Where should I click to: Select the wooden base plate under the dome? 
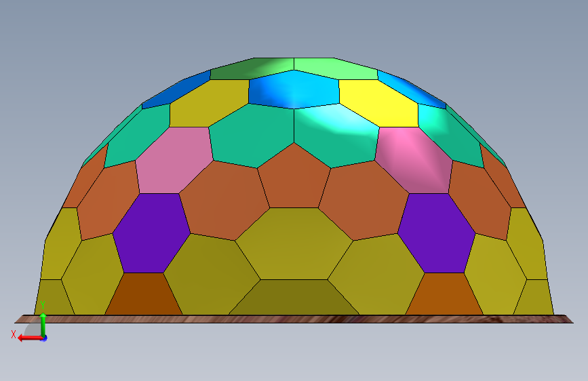tap(294, 319)
